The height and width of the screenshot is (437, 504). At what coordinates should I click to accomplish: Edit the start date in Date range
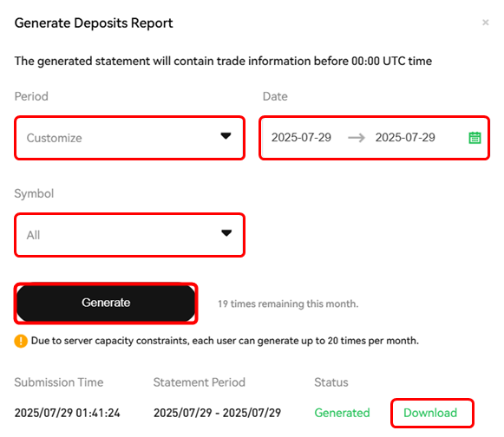pyautogui.click(x=301, y=138)
